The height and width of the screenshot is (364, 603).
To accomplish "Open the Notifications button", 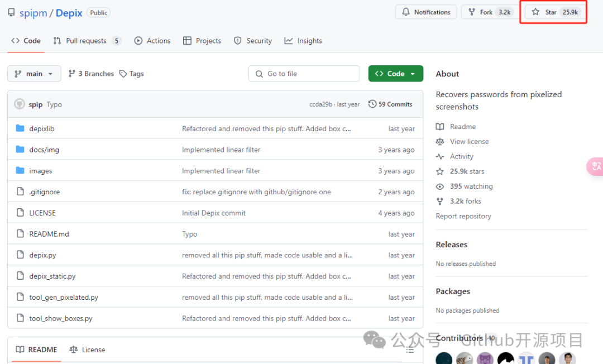I will point(425,12).
